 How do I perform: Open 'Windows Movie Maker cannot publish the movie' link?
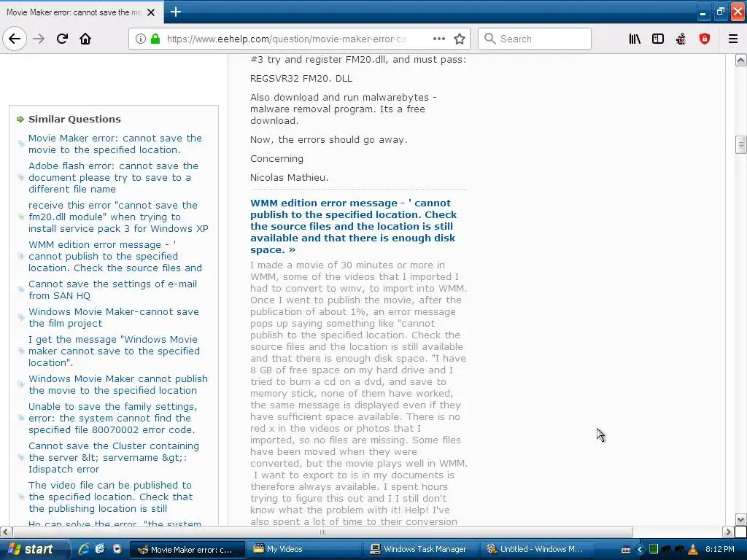117,384
